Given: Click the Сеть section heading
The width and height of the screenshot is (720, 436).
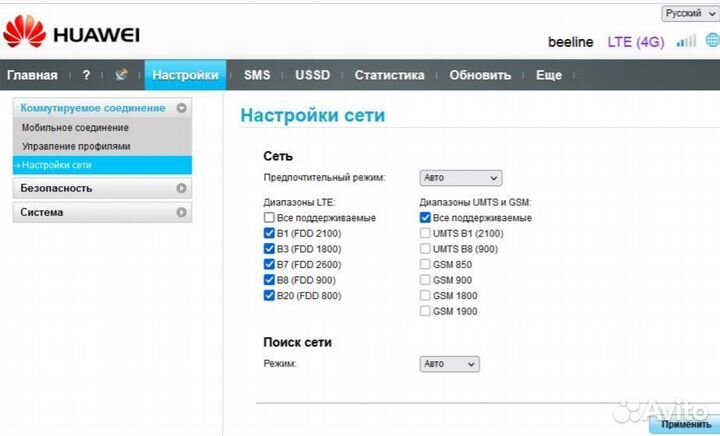Looking at the screenshot, I should 278,156.
